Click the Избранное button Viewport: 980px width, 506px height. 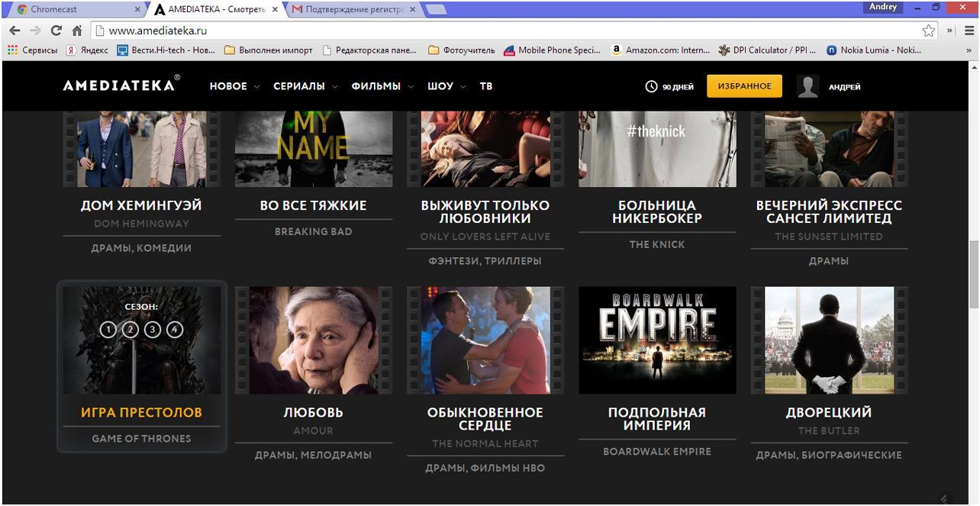744,86
